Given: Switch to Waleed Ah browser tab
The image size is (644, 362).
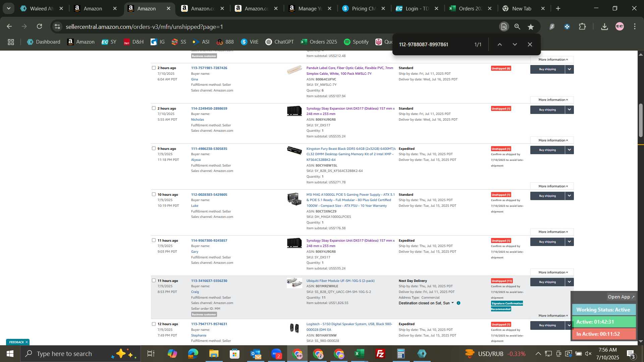Looking at the screenshot, I should coord(42,9).
